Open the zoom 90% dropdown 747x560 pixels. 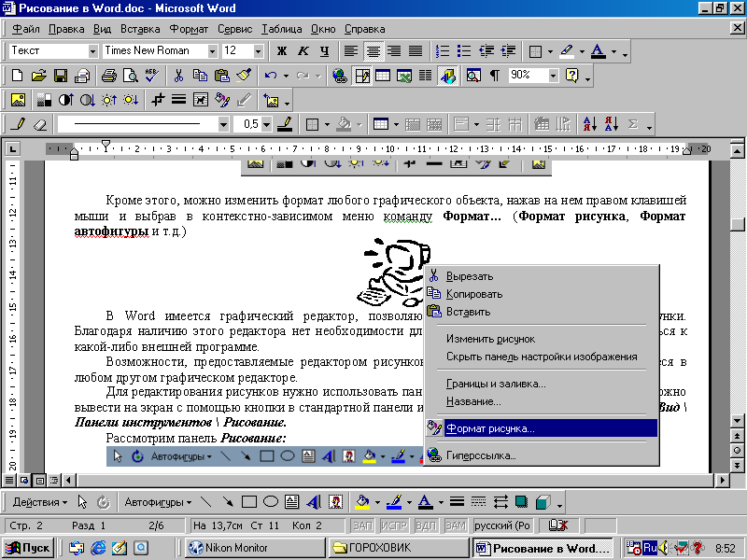tap(553, 76)
